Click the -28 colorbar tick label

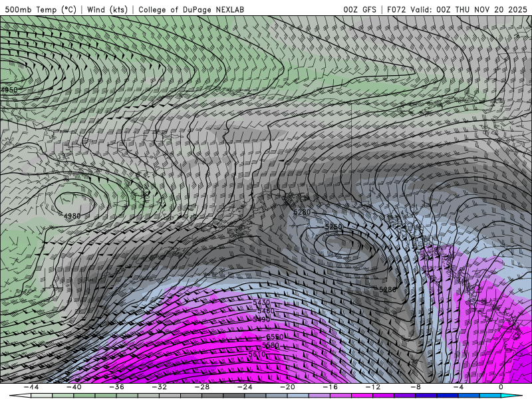[202, 387]
